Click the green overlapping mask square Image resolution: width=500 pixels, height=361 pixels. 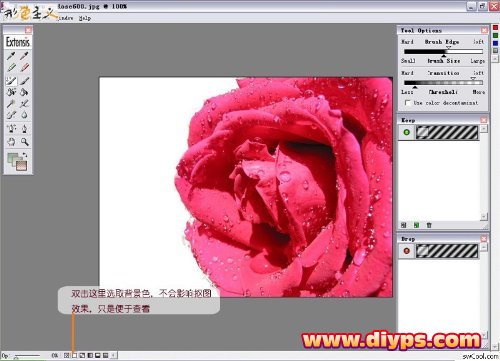coord(13,159)
